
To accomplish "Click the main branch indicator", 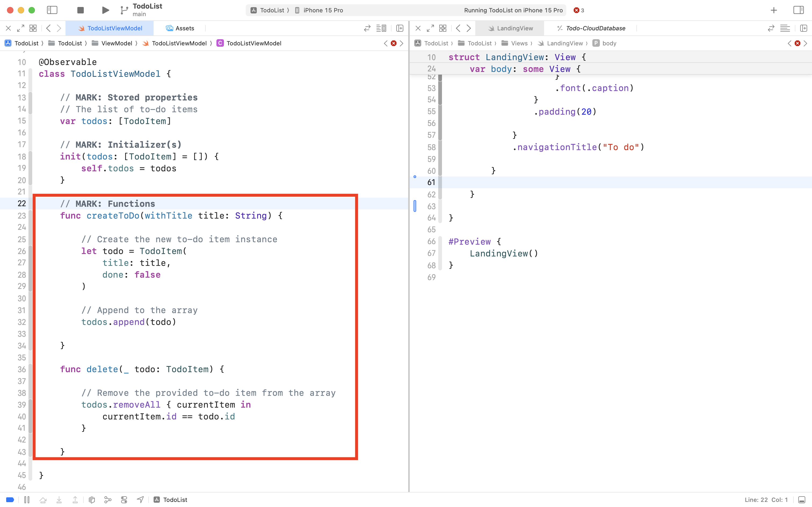I will tap(139, 14).
